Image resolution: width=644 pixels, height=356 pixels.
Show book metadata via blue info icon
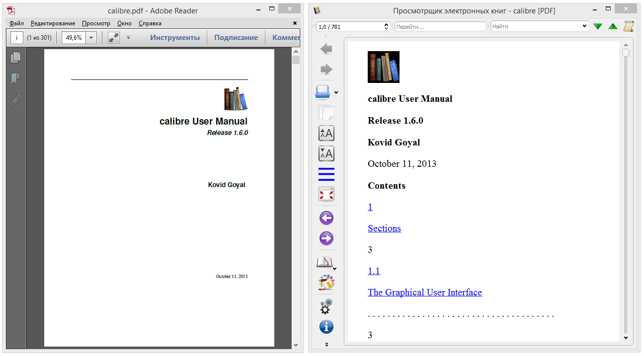(326, 327)
